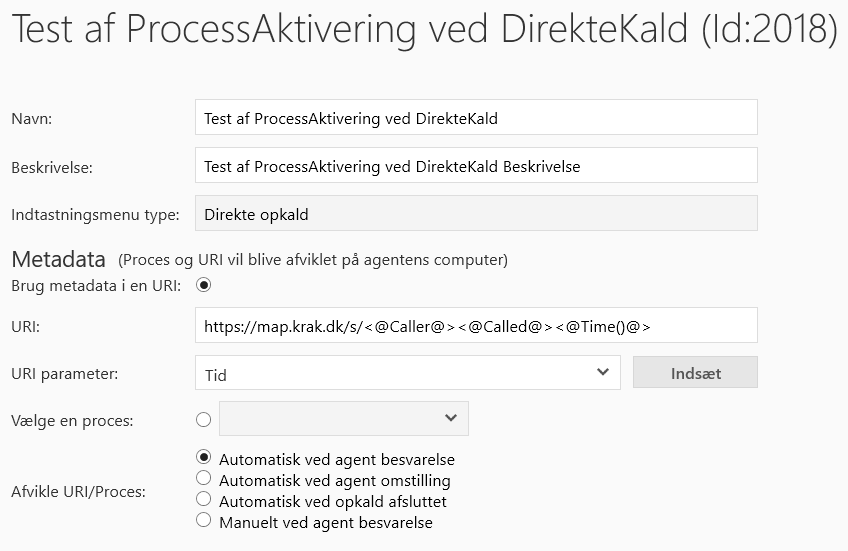The image size is (848, 551).
Task: Choose 'Manuelt ved agent besvarelse' radio option
Action: 204,520
